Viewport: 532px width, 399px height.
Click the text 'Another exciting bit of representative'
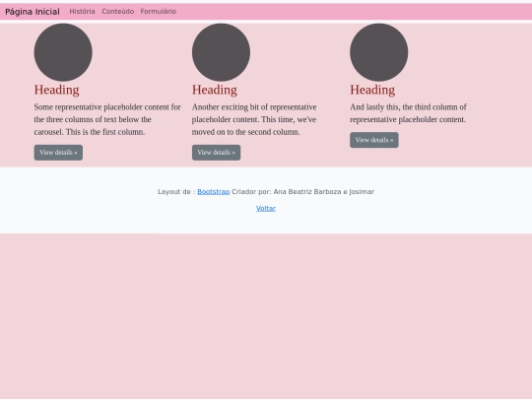click(x=254, y=106)
